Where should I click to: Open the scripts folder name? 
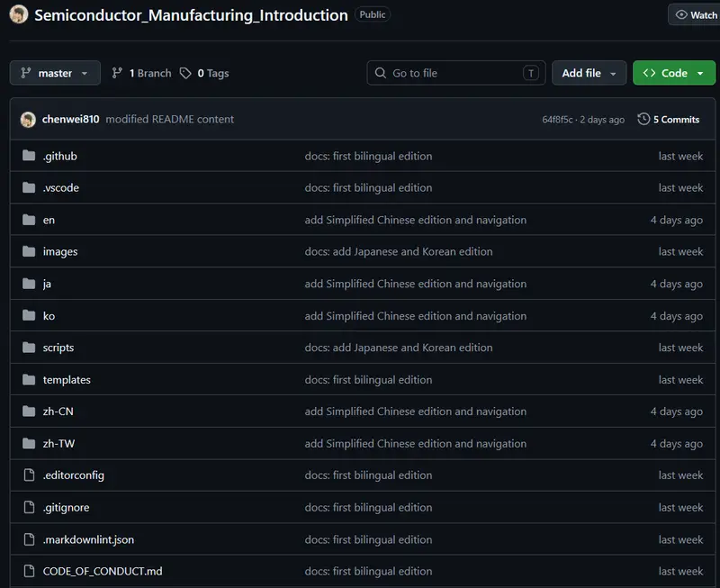tap(58, 348)
